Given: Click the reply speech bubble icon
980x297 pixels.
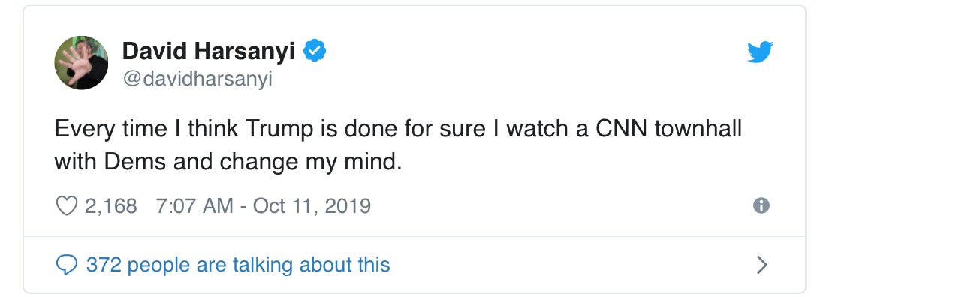Looking at the screenshot, I should click(68, 265).
